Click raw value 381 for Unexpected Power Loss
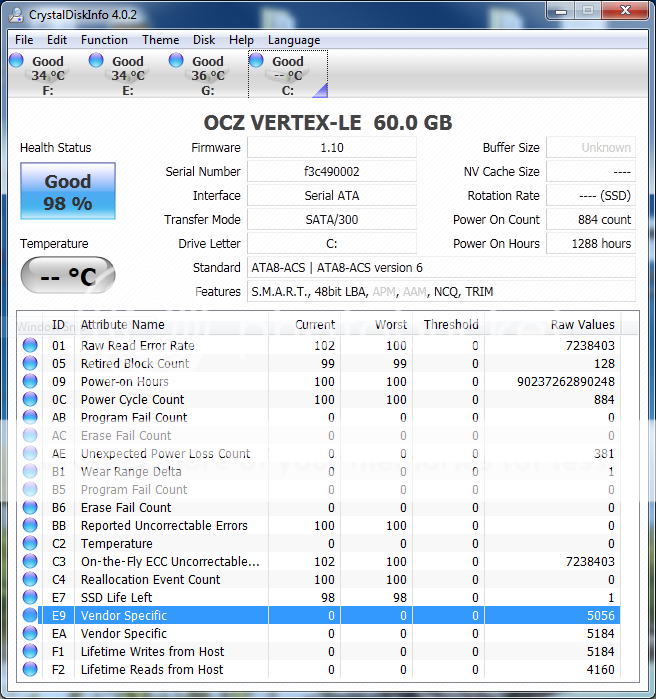This screenshot has width=656, height=699. point(604,453)
